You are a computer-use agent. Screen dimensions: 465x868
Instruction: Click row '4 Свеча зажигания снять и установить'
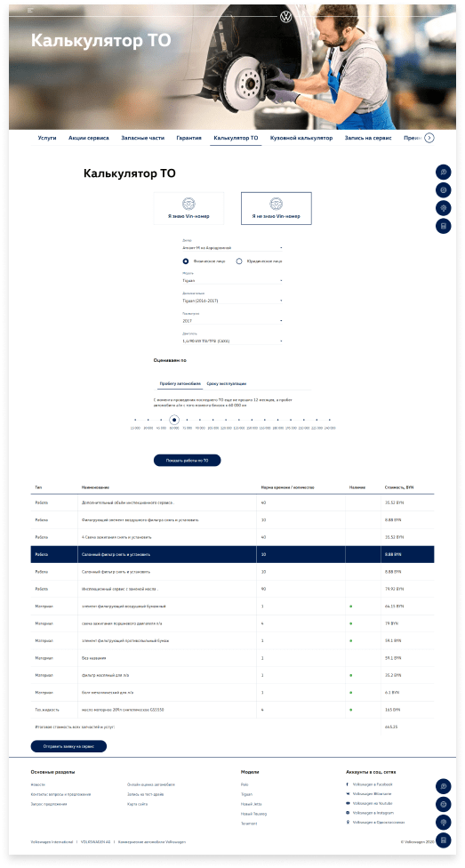(233, 537)
